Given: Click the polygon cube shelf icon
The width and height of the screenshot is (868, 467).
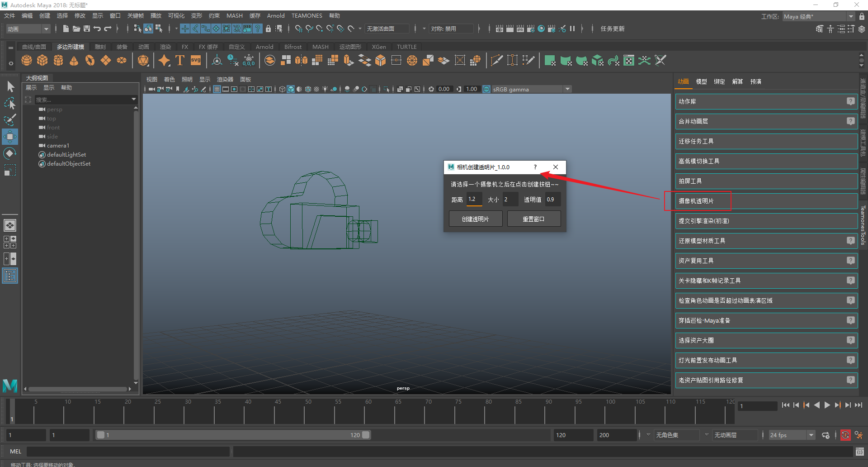Looking at the screenshot, I should (x=42, y=61).
